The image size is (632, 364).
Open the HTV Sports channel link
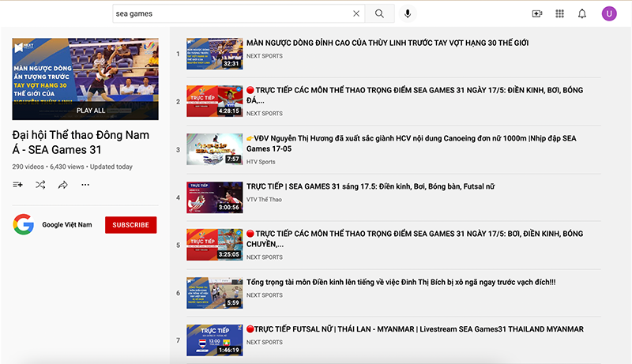261,162
